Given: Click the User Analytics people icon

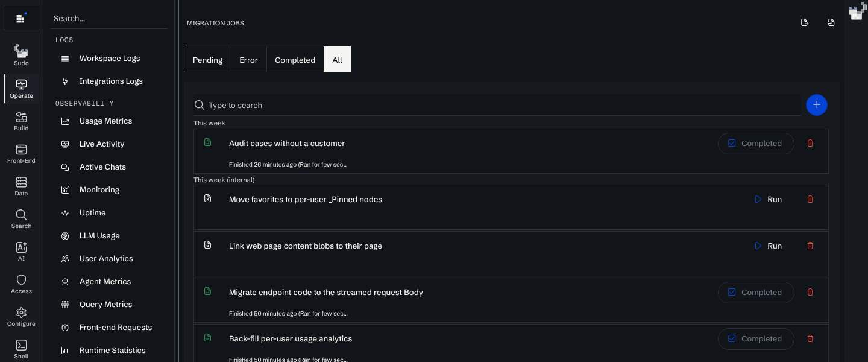Looking at the screenshot, I should [65, 259].
